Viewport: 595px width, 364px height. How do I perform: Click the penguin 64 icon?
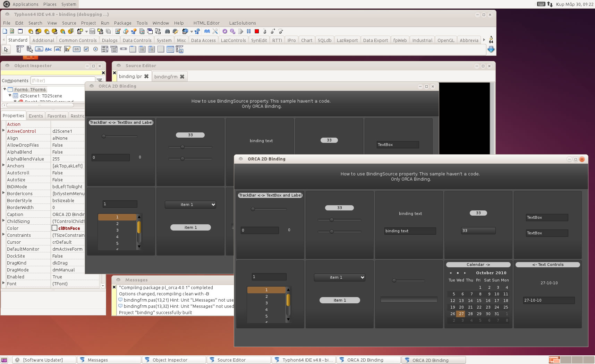[491, 39]
